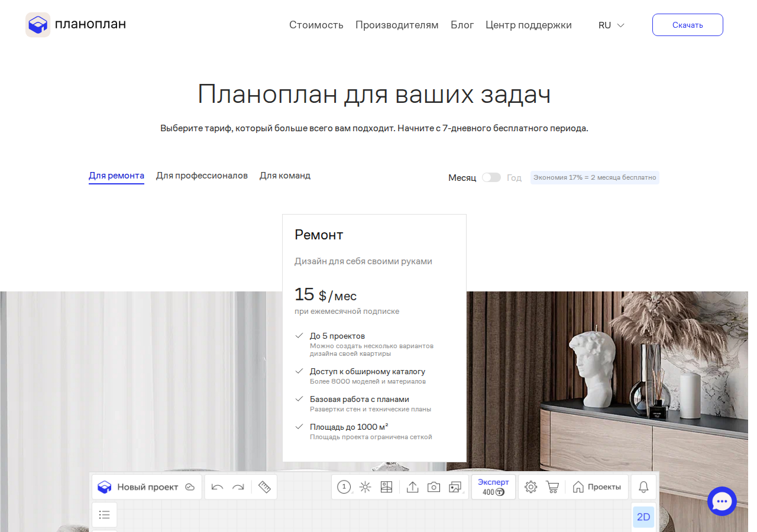The width and height of the screenshot is (757, 532).
Task: Click the notification bell icon
Action: click(x=644, y=487)
